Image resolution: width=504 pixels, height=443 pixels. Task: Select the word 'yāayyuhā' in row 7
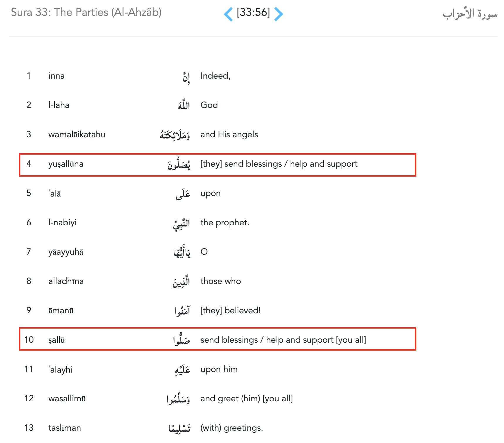pyautogui.click(x=66, y=252)
